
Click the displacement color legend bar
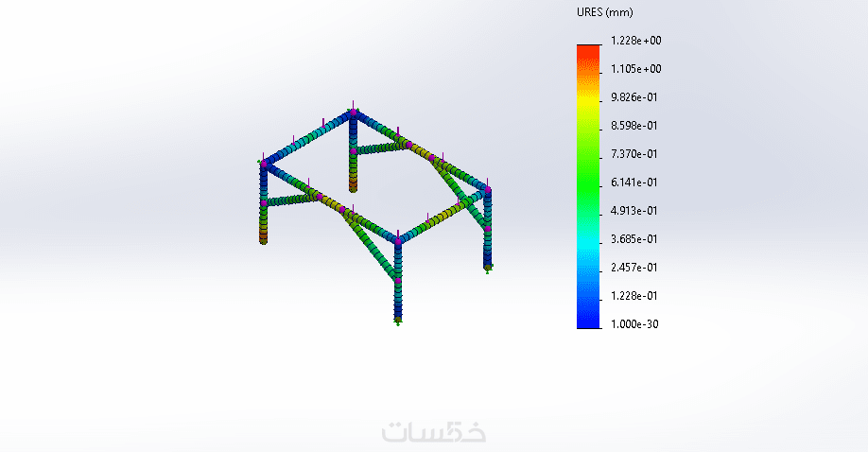click(588, 186)
